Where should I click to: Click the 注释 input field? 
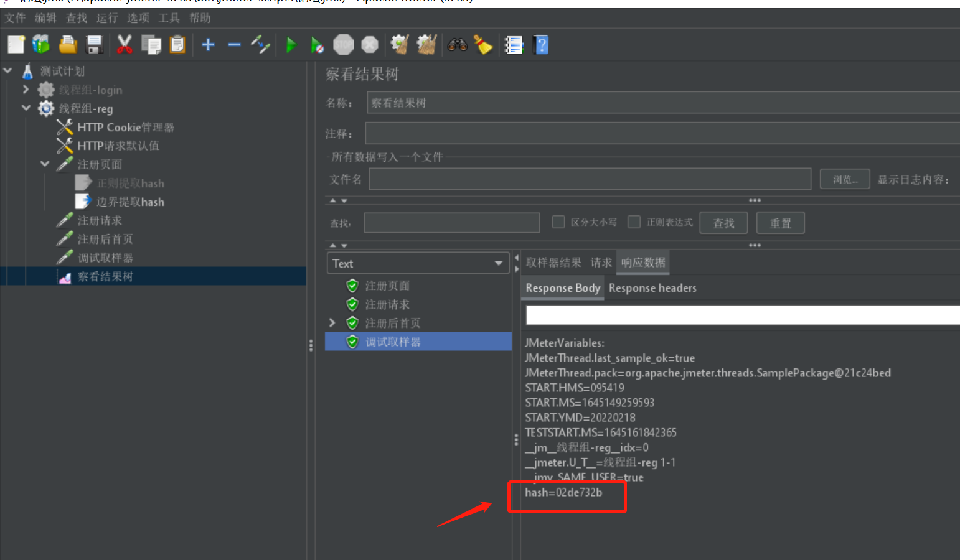click(x=662, y=133)
